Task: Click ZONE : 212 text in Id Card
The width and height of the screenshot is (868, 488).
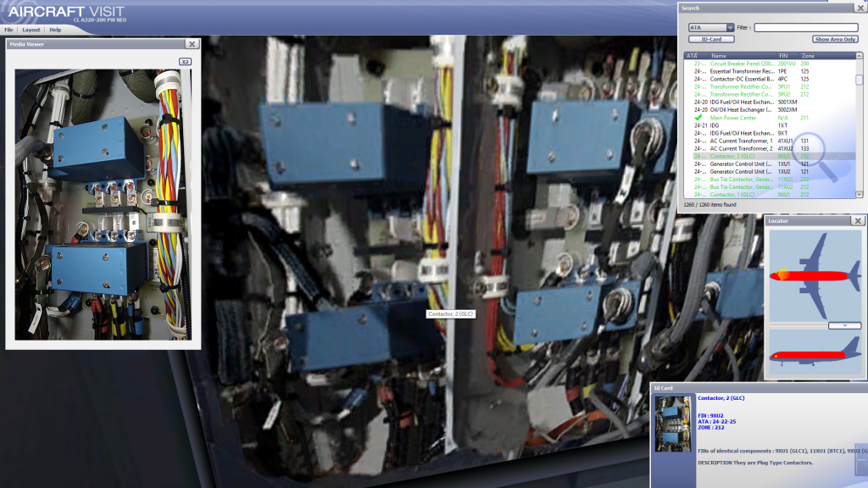Action: coord(711,428)
